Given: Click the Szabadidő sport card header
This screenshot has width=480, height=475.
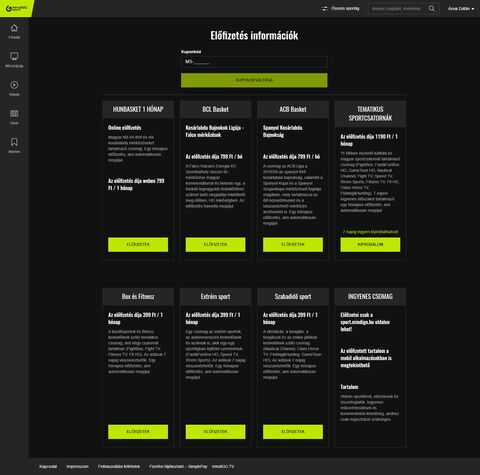Looking at the screenshot, I should click(x=293, y=297).
